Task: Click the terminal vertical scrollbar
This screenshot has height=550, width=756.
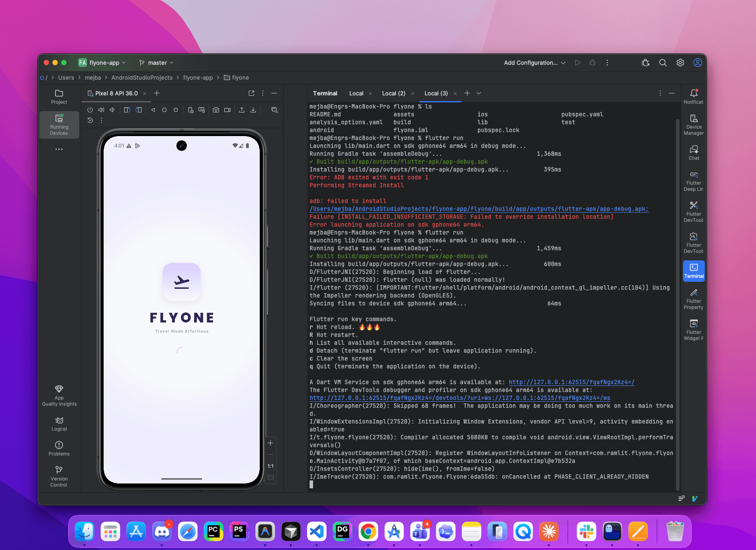Action: pyautogui.click(x=678, y=304)
